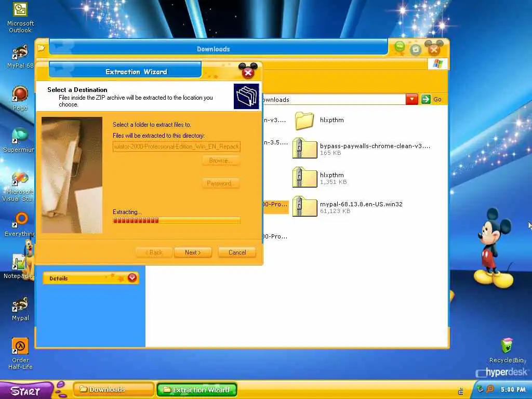The height and width of the screenshot is (399, 532).
Task: Click the 5:00 PM taskbar clock
Action: (513, 390)
